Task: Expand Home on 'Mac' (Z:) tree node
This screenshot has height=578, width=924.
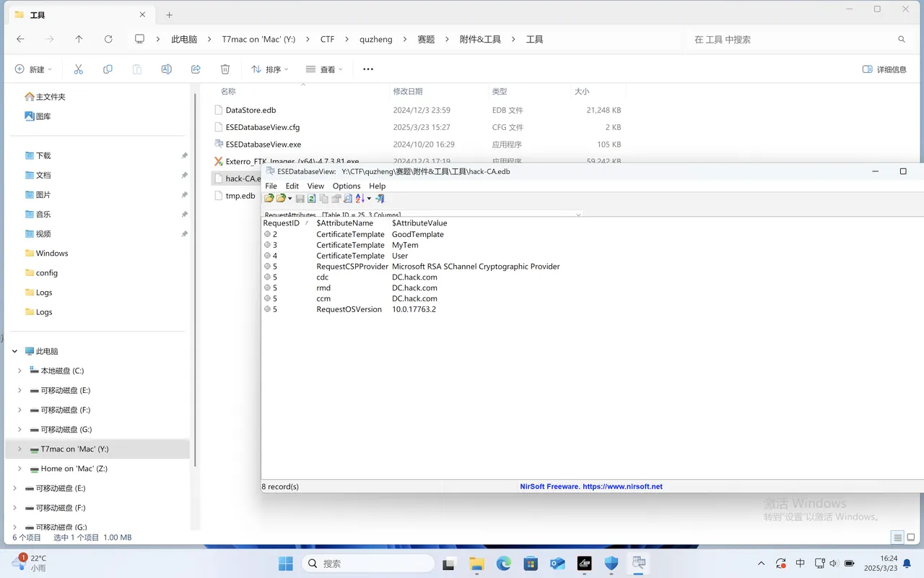Action: pyautogui.click(x=19, y=468)
